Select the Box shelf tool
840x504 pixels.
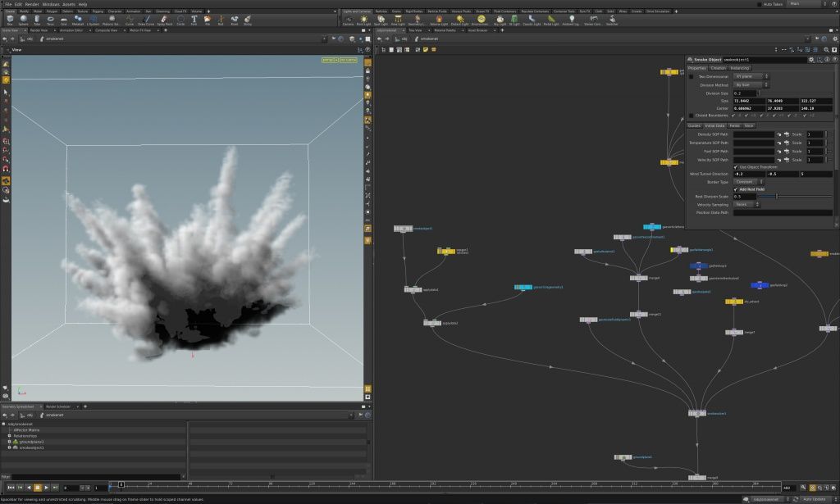pos(10,20)
